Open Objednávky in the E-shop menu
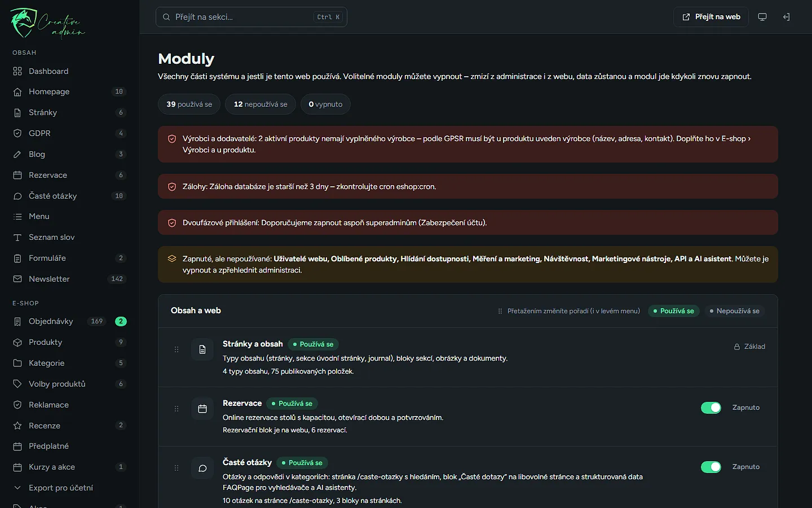 [69, 321]
